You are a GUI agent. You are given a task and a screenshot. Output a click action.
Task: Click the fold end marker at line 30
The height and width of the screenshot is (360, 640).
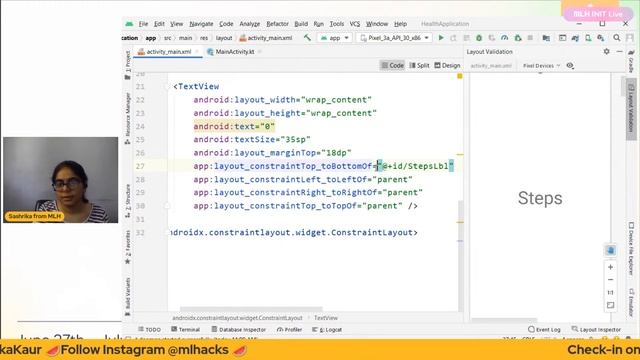[167, 206]
